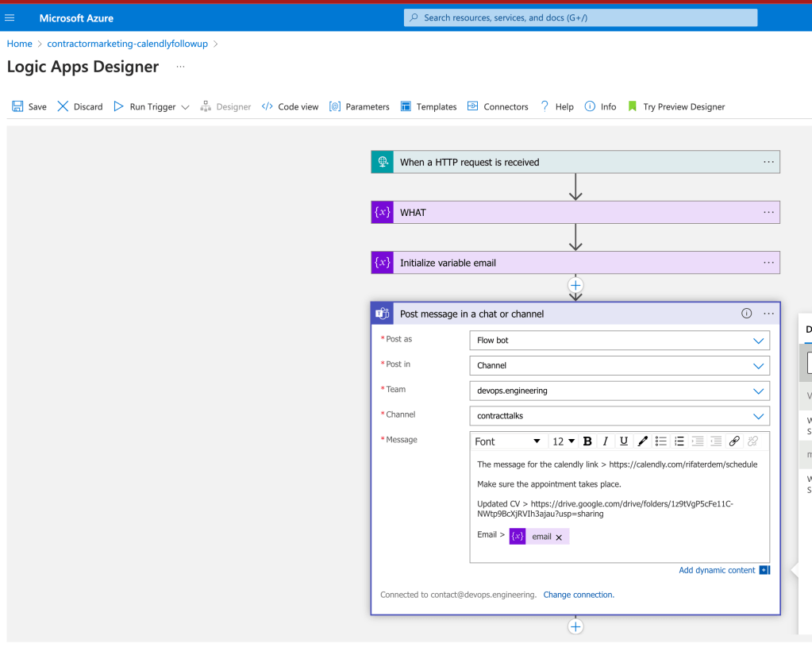Screen dimensions: 812x655
Task: Expand the When a HTTP request is received step
Action: tap(575, 162)
